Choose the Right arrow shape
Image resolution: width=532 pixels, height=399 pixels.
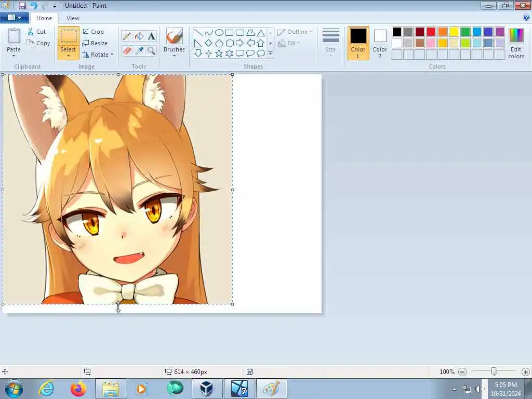click(x=240, y=43)
